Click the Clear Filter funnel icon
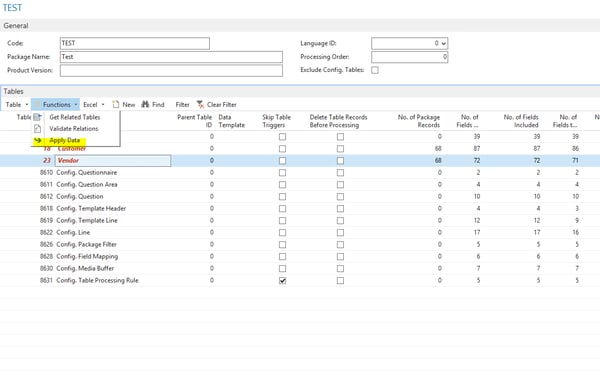The width and height of the screenshot is (600, 381). (200, 104)
